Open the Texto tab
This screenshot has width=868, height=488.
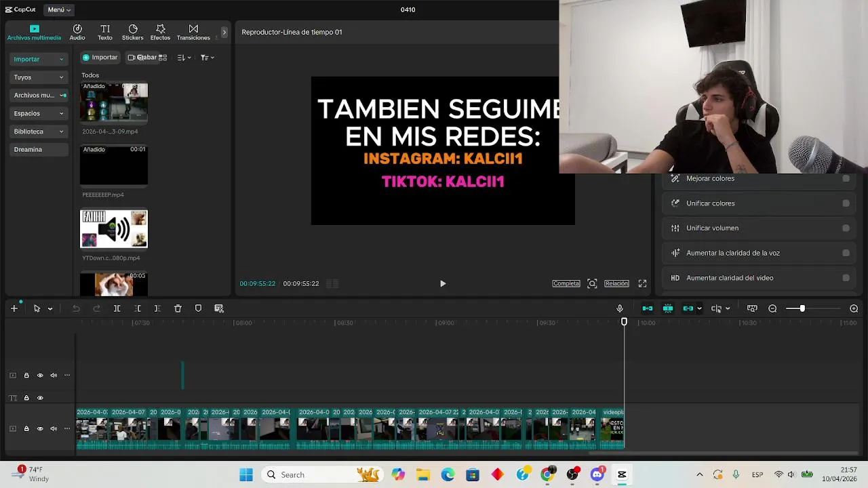click(105, 33)
